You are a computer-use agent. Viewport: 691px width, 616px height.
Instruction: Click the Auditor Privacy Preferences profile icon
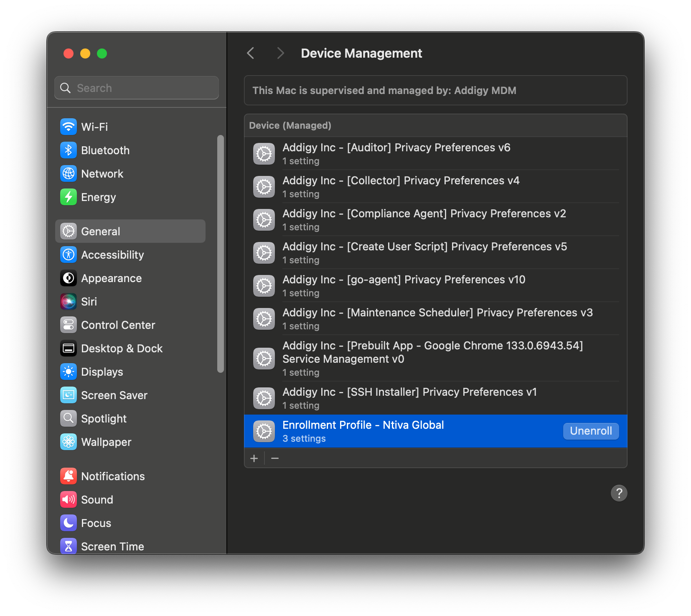tap(264, 154)
